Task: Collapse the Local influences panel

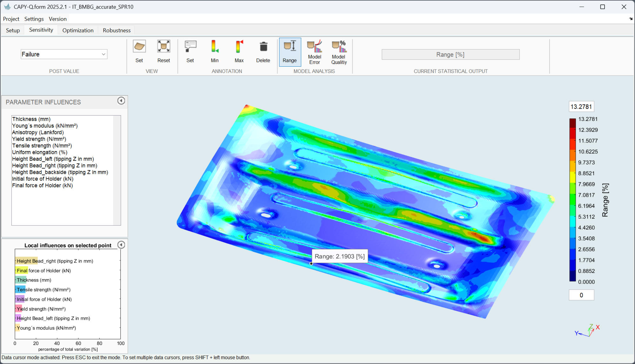Action: coord(121,245)
